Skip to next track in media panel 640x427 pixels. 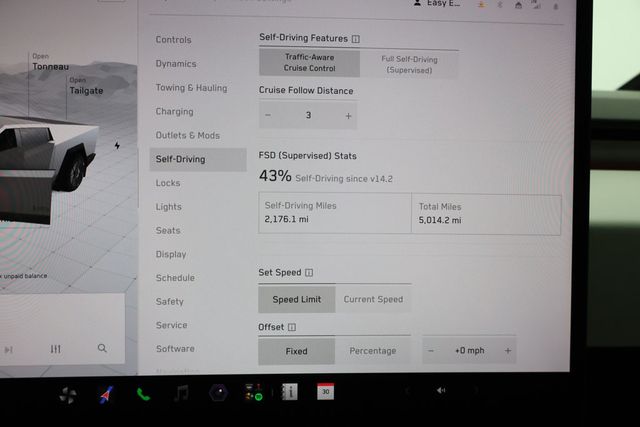pyautogui.click(x=9, y=350)
